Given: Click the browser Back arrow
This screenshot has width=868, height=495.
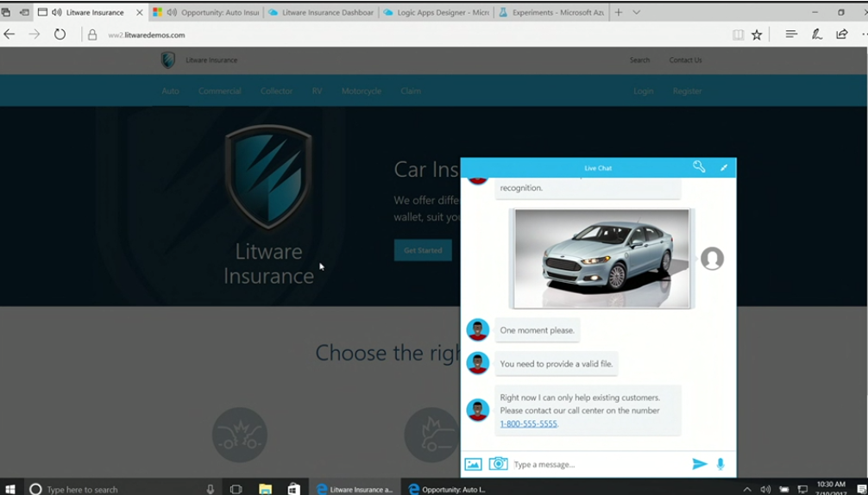Looking at the screenshot, I should coord(9,34).
